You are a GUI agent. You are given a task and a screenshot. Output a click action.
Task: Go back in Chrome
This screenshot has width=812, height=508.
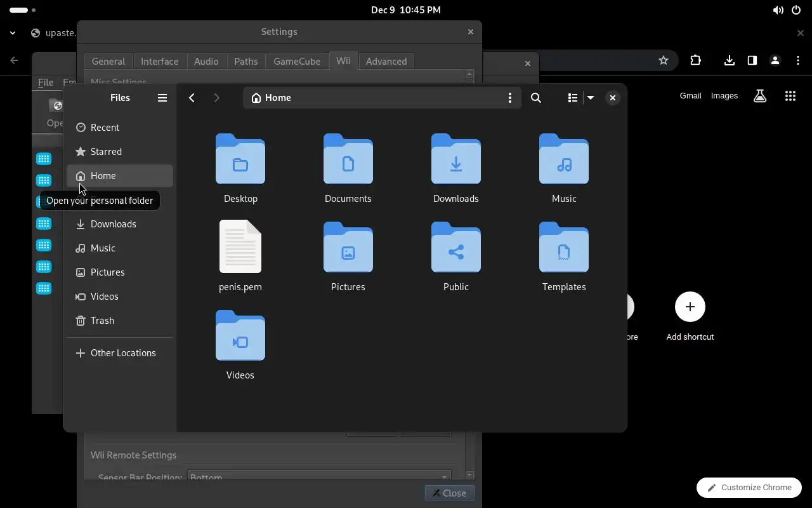click(15, 60)
